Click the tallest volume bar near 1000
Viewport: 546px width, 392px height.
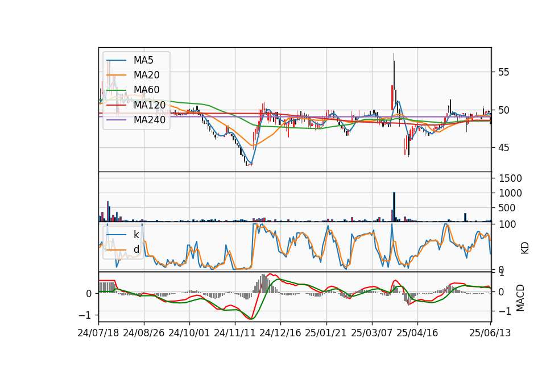pos(394,207)
